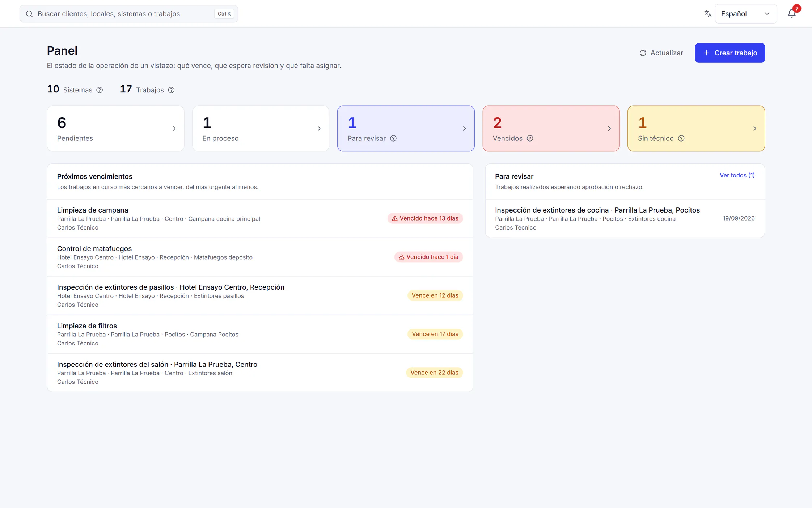Open the Español language dropdown
The width and height of the screenshot is (812, 508).
(x=746, y=14)
